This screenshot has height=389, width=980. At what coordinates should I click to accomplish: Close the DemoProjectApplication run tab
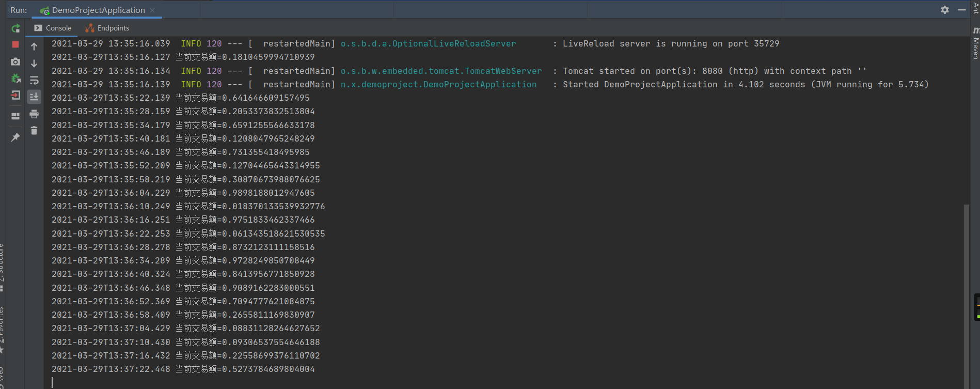coord(152,10)
